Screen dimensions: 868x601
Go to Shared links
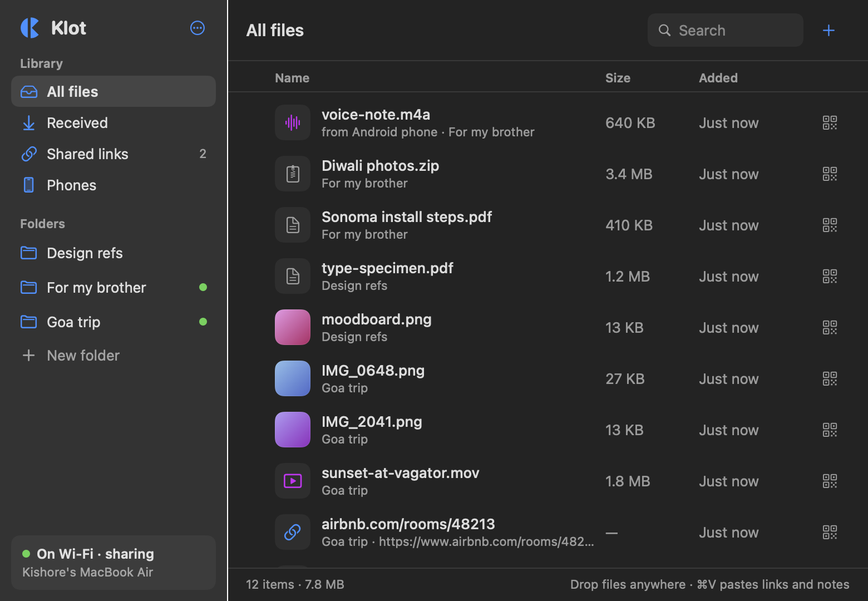[x=114, y=154]
